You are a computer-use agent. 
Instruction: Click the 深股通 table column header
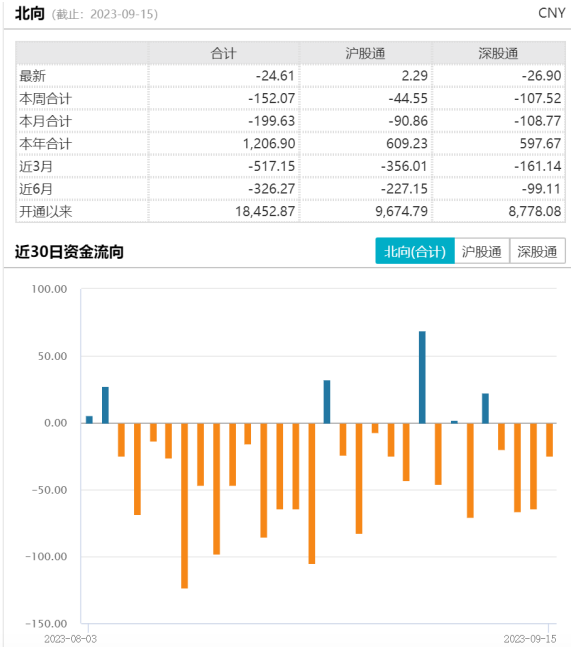(498, 53)
